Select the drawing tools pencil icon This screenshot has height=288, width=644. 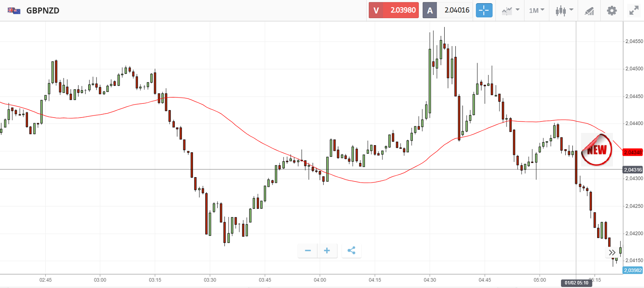pyautogui.click(x=589, y=11)
